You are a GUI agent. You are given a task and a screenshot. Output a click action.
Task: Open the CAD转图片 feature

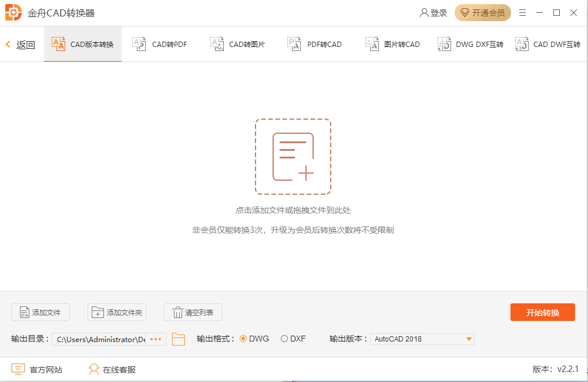pyautogui.click(x=237, y=43)
